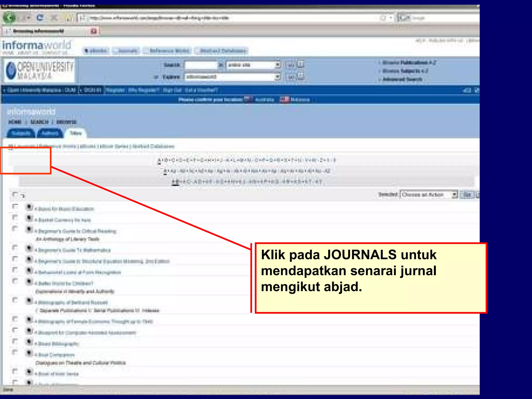Click the Go button beside Choose an Action
Screen dimensions: 532x399
pyautogui.click(x=467, y=195)
